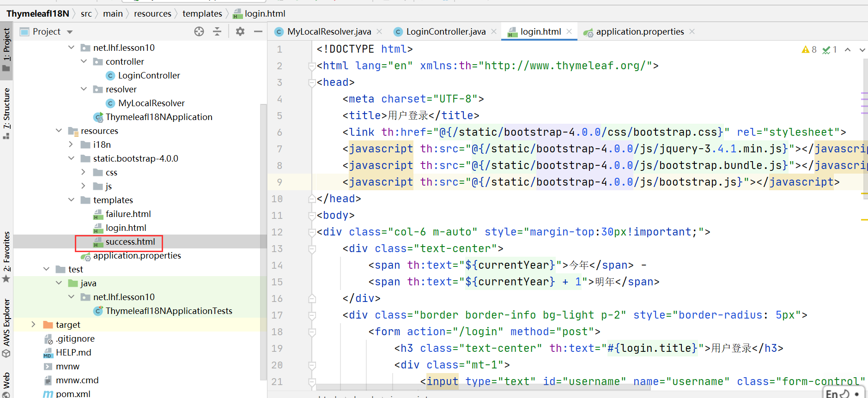Screen dimensions: 868x398
Task: Collapse the test java folder
Action: point(59,283)
